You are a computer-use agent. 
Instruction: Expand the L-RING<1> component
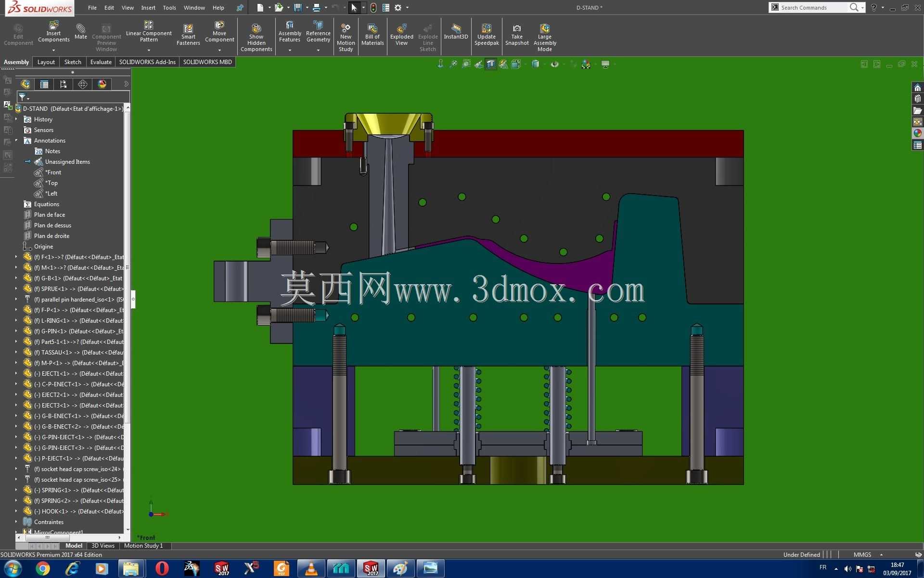pyautogui.click(x=16, y=321)
